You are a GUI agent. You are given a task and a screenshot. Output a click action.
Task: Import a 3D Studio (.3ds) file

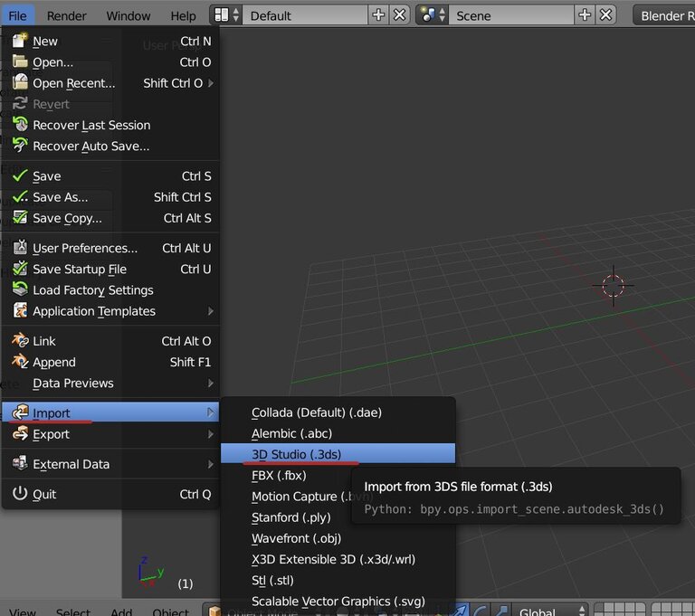coord(338,454)
